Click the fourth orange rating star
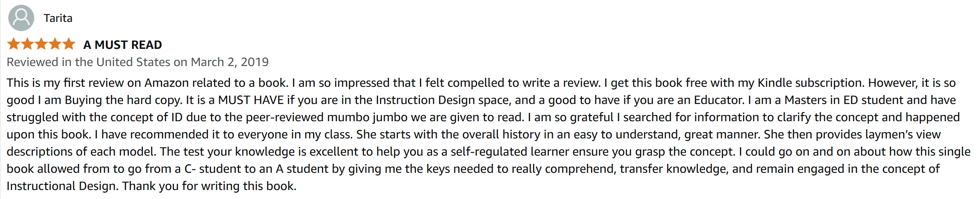Image resolution: width=980 pixels, height=199 pixels. (55, 44)
